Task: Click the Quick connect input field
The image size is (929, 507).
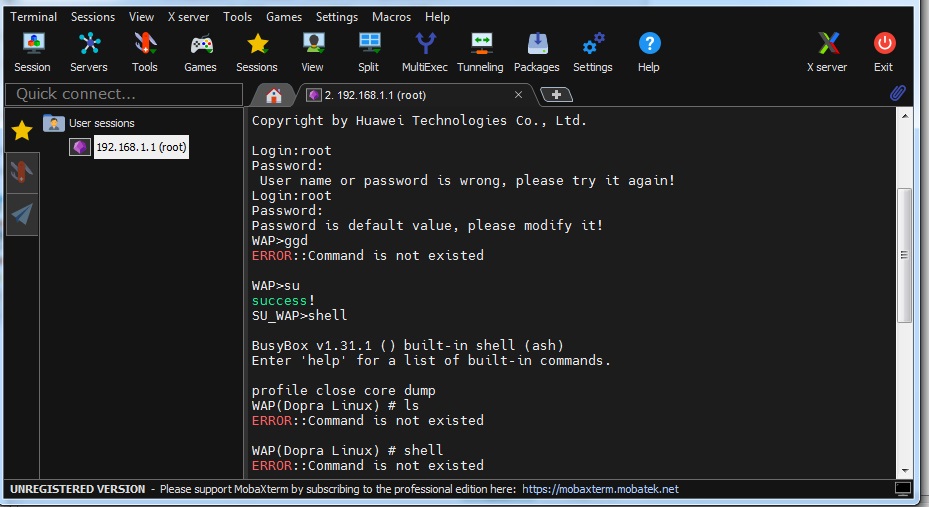Action: pyautogui.click(x=124, y=94)
